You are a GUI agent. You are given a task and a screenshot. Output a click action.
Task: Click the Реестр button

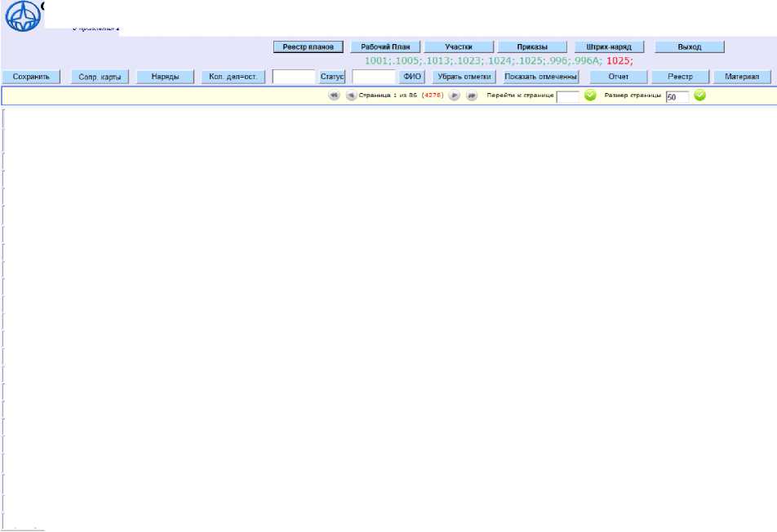point(681,77)
